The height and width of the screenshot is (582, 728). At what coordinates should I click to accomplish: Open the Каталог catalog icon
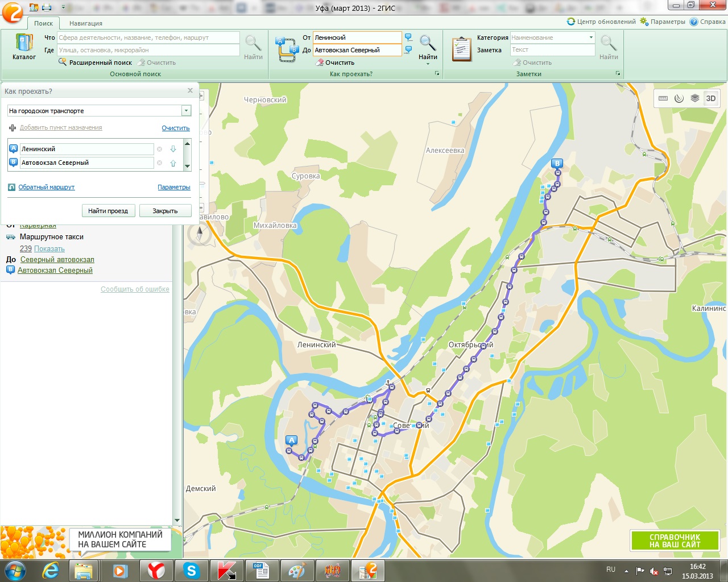24,47
